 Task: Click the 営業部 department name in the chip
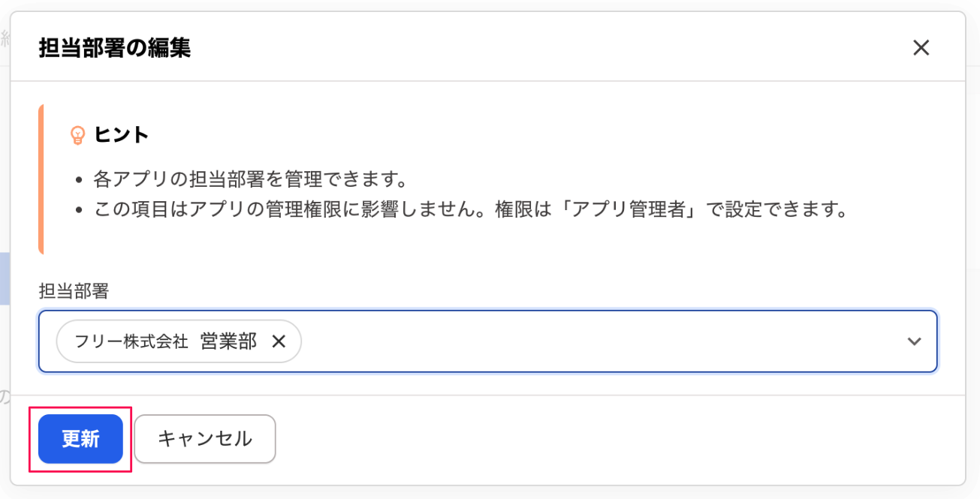228,341
